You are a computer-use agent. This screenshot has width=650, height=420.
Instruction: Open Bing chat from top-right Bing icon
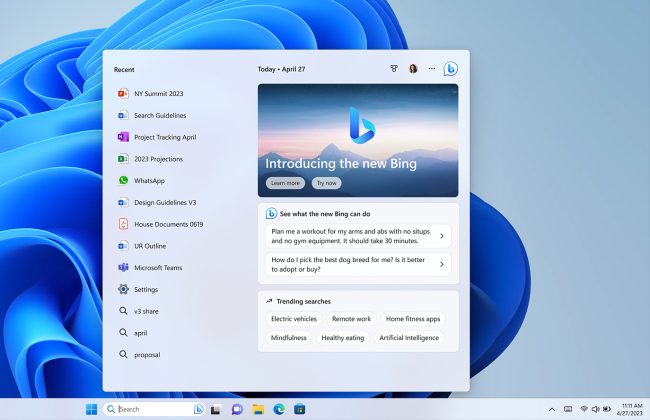pos(451,68)
